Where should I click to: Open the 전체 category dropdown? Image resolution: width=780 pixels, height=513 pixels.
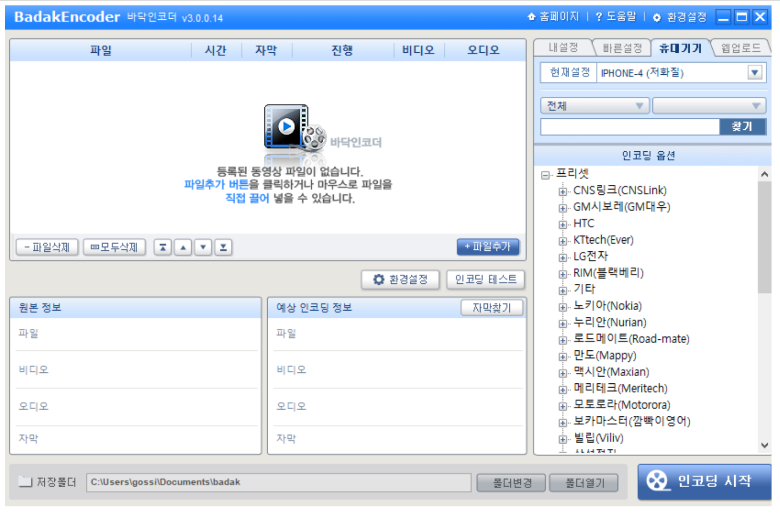pyautogui.click(x=594, y=106)
